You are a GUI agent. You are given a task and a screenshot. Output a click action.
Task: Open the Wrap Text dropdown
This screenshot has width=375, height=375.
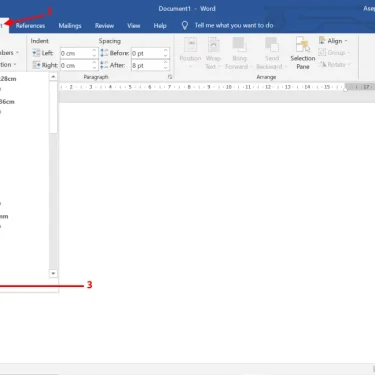(213, 53)
